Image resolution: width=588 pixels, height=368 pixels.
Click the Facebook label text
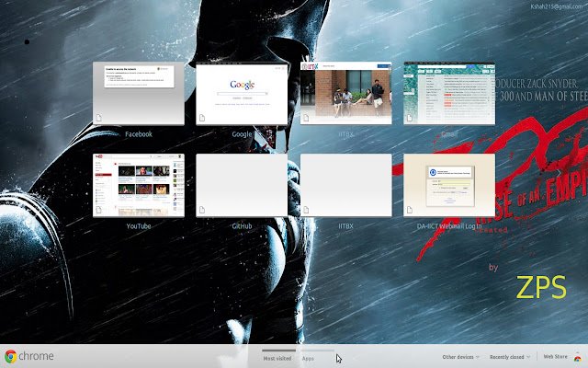click(139, 134)
